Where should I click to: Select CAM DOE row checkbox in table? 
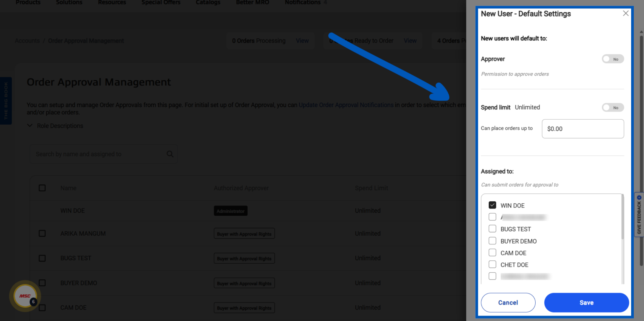[x=42, y=308]
